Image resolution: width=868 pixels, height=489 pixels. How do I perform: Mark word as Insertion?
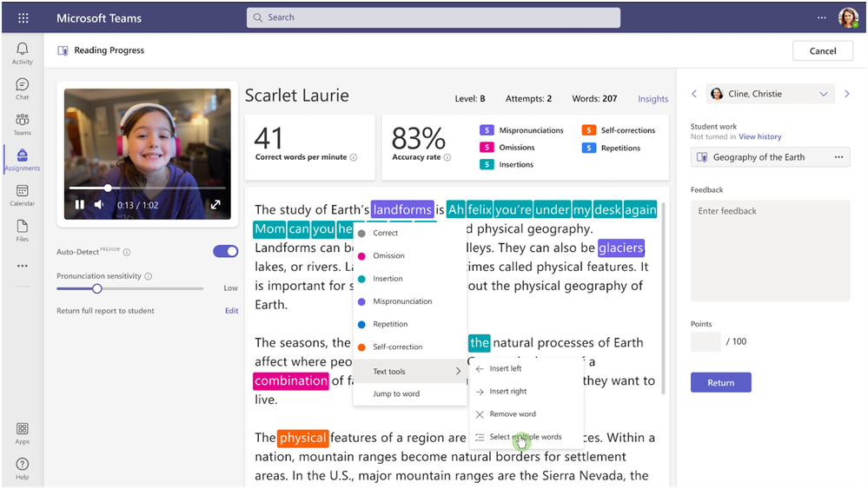click(410, 278)
